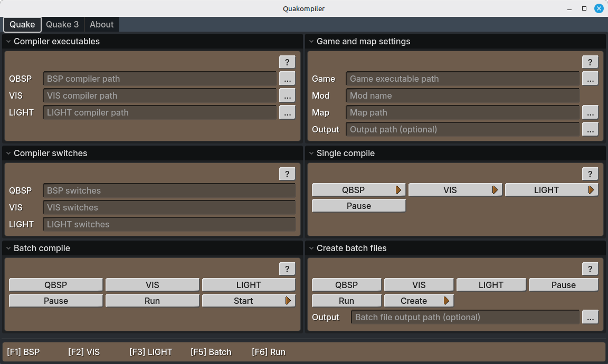This screenshot has height=364, width=608.
Task: Click the help button in Compiler switches
Action: [287, 174]
